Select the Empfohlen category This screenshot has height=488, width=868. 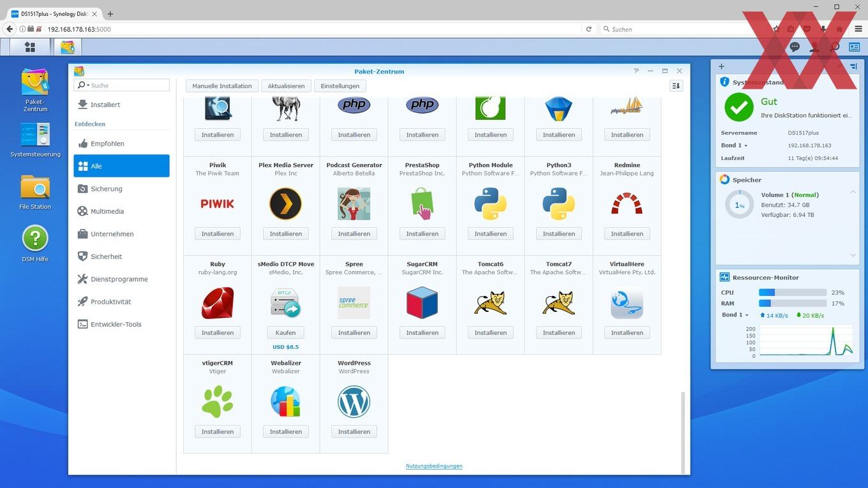pos(121,144)
